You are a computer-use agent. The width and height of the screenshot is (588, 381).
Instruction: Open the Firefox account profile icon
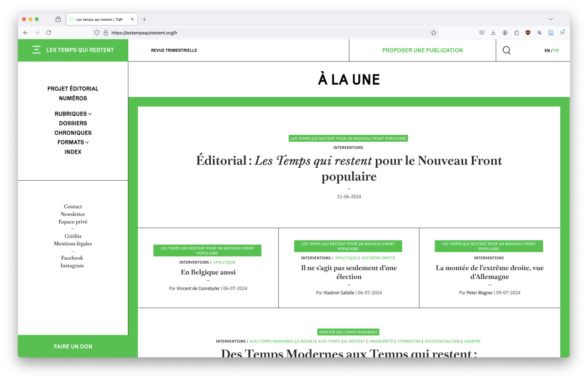pyautogui.click(x=505, y=33)
